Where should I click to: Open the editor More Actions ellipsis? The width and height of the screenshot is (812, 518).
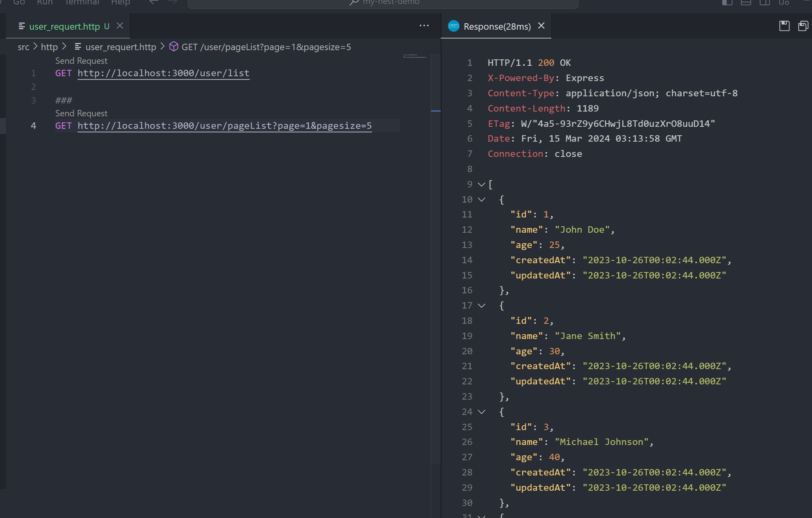(x=424, y=26)
